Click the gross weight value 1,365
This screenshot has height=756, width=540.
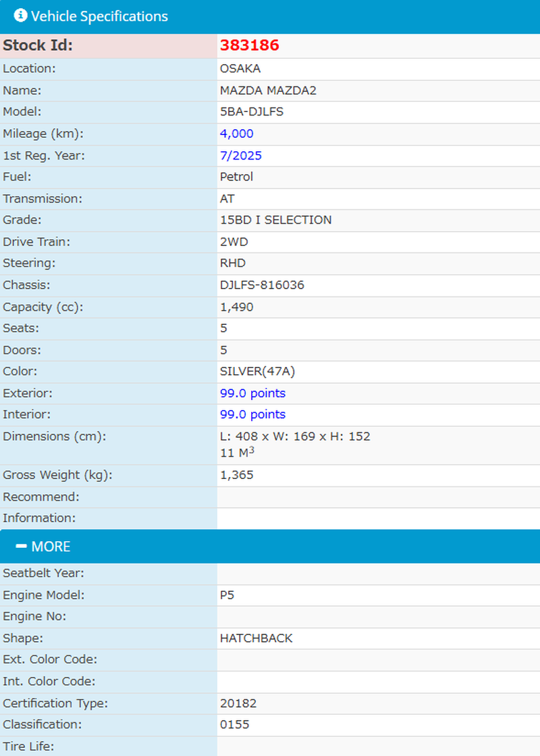236,475
